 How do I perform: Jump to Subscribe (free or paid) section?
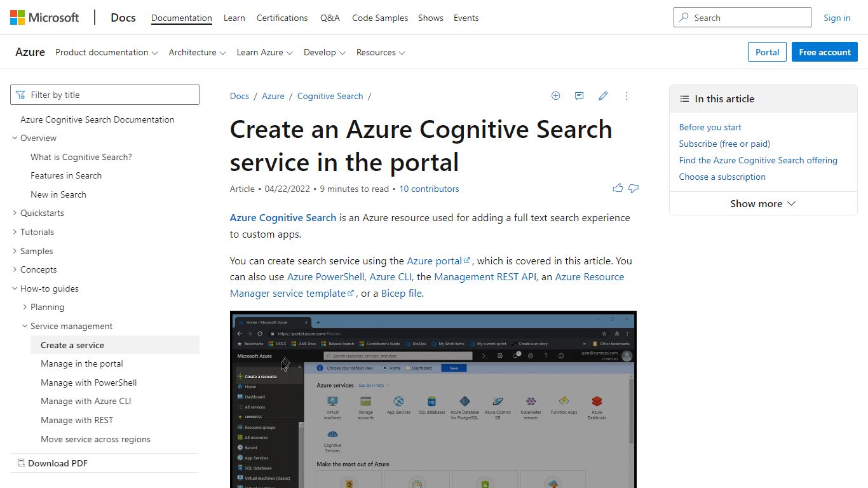[x=724, y=144]
